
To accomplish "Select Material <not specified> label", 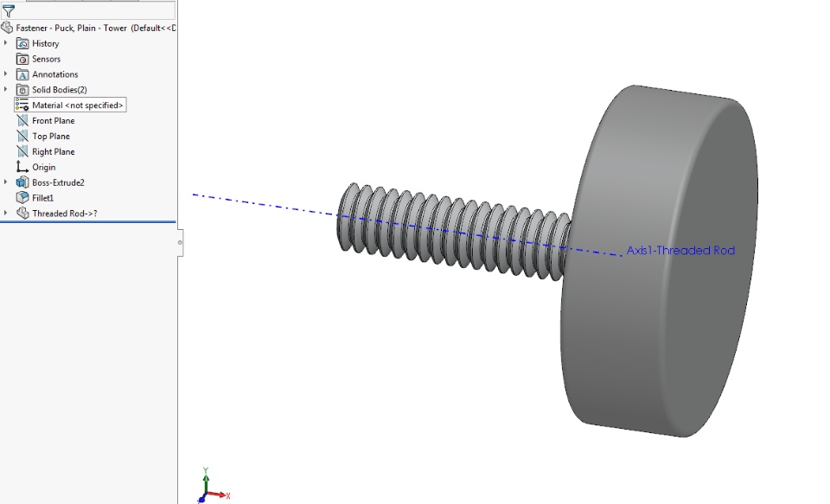I will tap(77, 105).
